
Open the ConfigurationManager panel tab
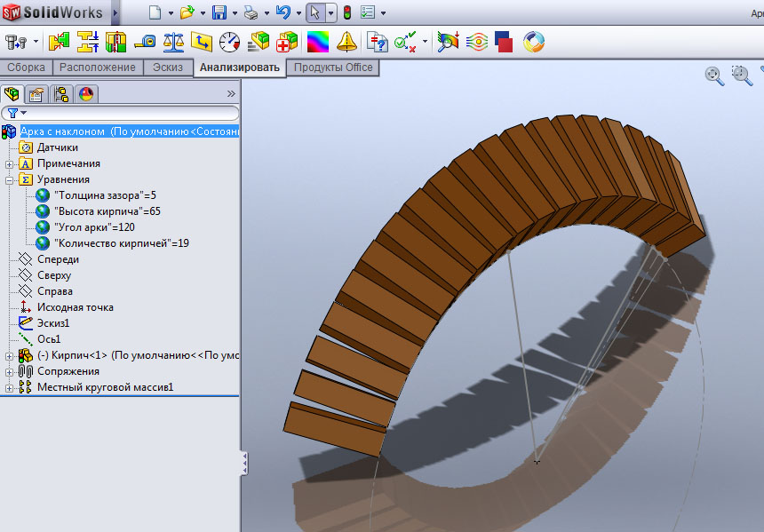coord(61,94)
